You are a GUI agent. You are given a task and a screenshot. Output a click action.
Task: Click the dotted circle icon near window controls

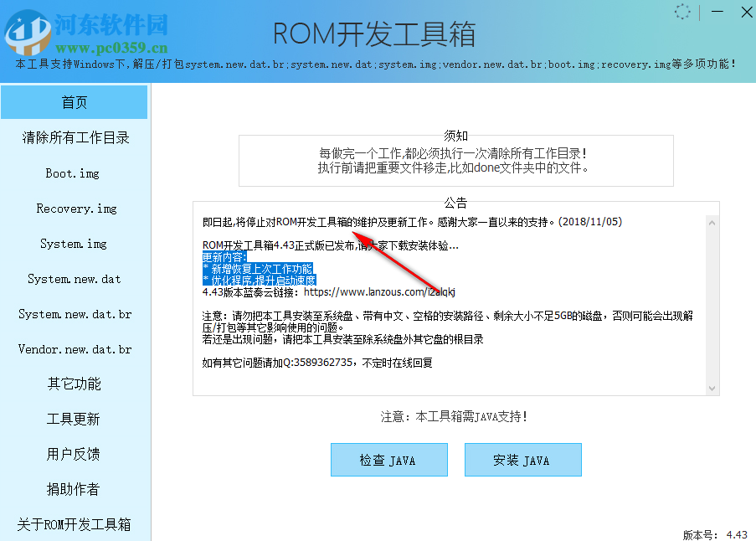tap(681, 12)
